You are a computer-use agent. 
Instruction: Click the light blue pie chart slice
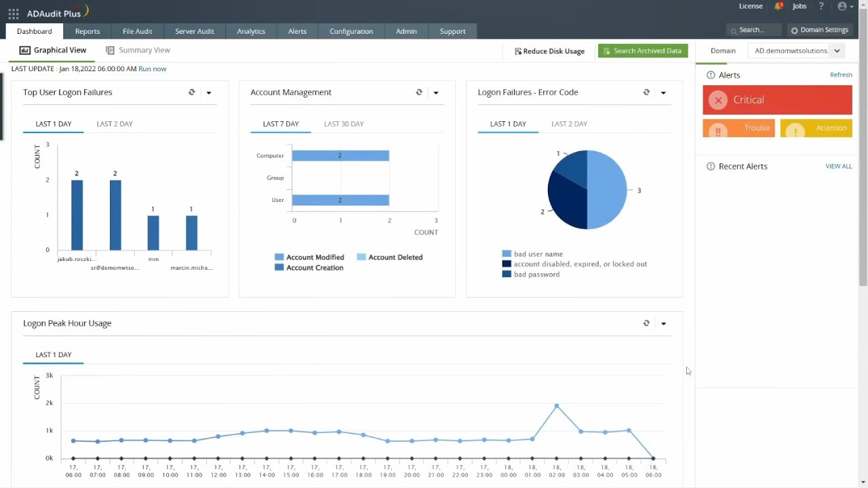pos(608,190)
